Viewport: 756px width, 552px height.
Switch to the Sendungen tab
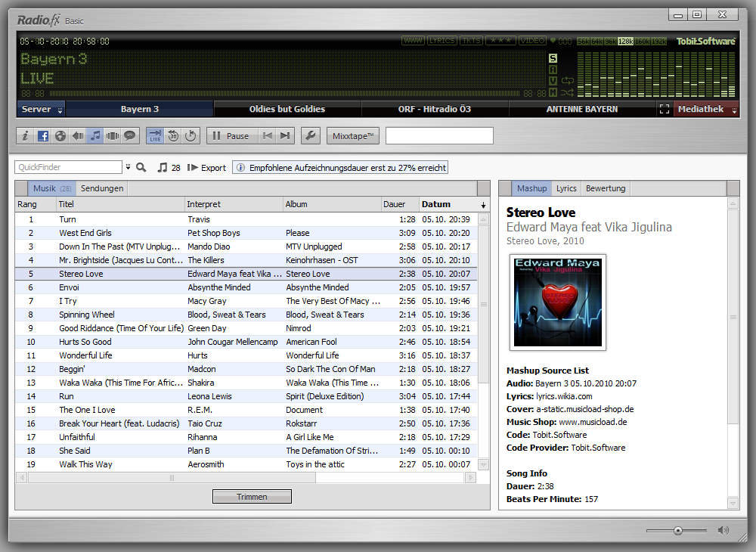point(102,188)
